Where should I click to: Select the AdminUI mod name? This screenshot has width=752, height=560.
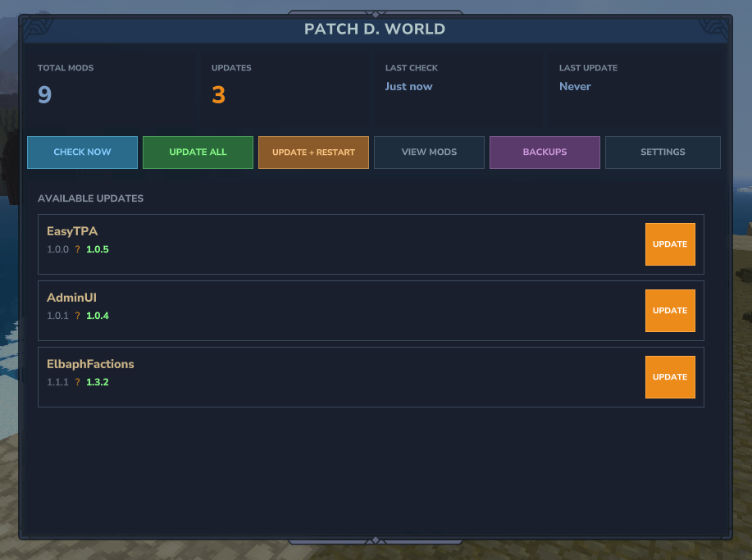pos(71,298)
